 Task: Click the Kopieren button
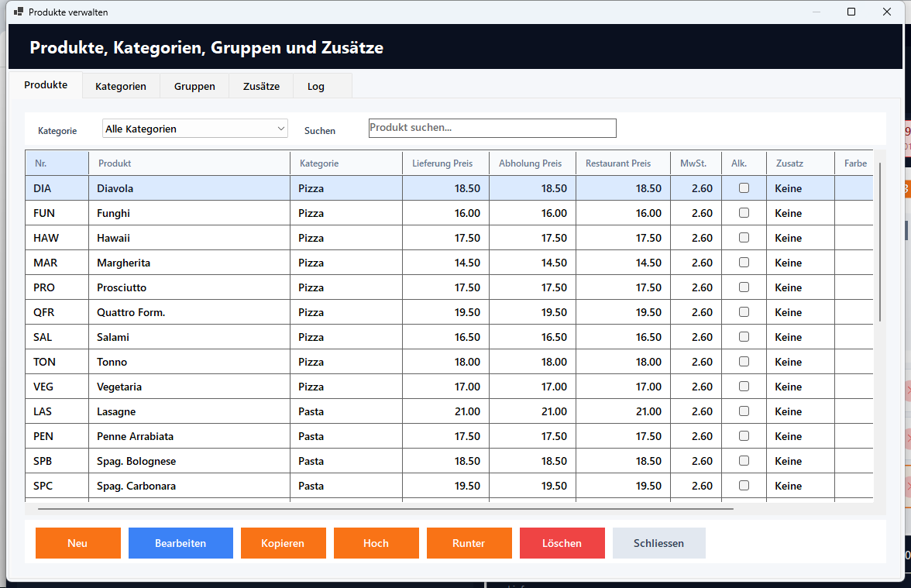284,543
